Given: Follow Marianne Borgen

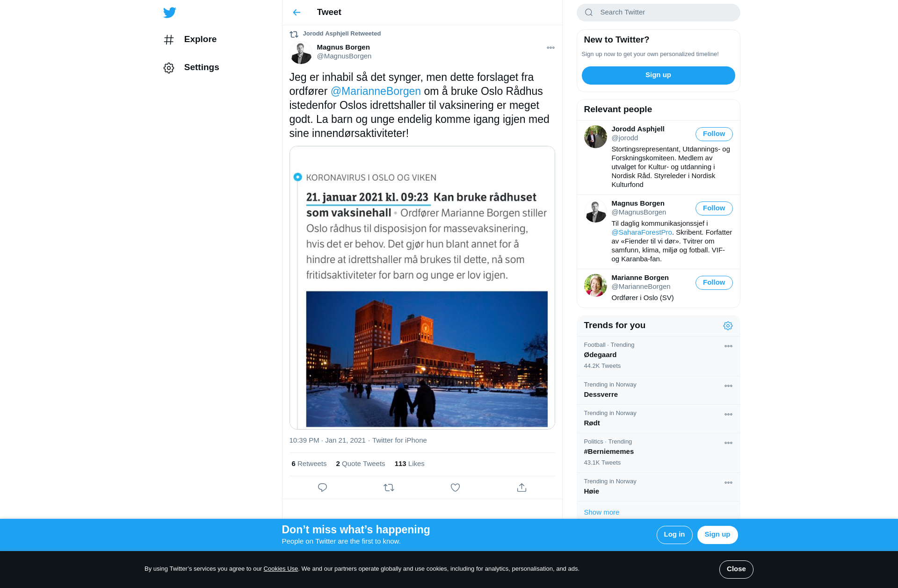Looking at the screenshot, I should pos(714,283).
